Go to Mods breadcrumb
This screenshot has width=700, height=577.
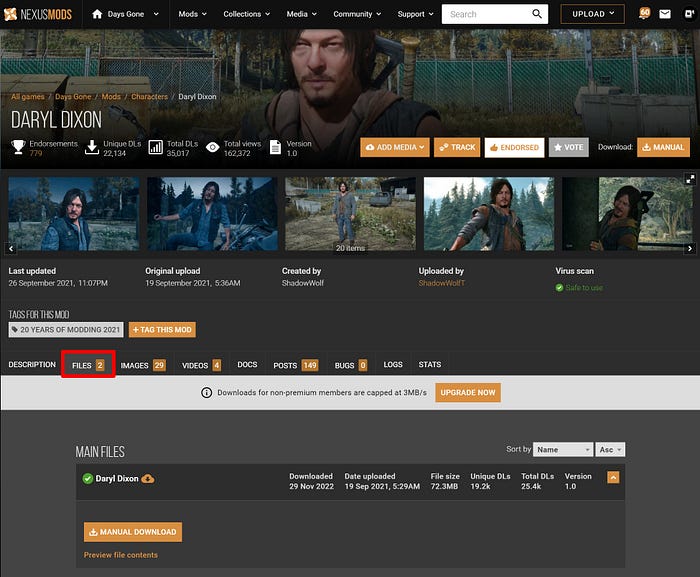111,96
